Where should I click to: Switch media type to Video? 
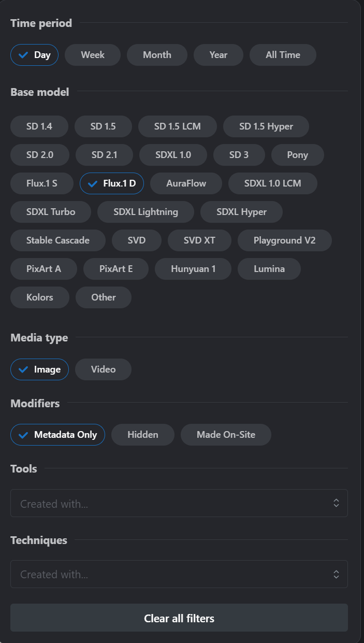coord(103,369)
